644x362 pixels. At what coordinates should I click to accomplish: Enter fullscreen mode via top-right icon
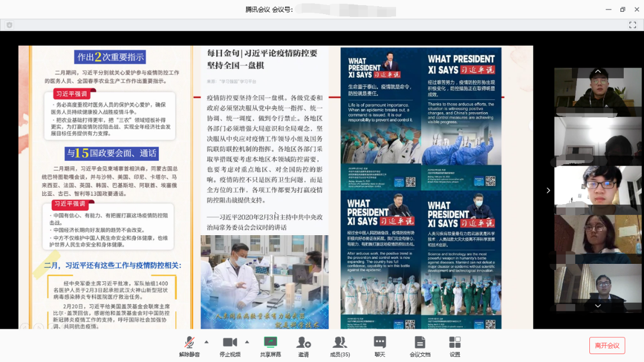point(632,25)
